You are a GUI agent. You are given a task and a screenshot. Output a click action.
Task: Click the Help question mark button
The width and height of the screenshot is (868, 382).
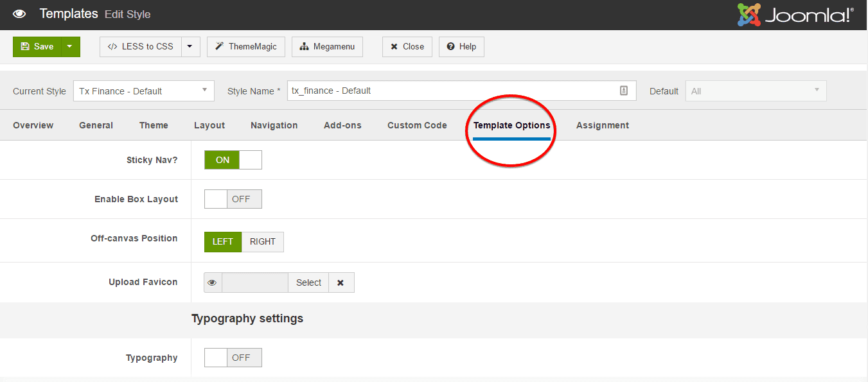point(461,46)
